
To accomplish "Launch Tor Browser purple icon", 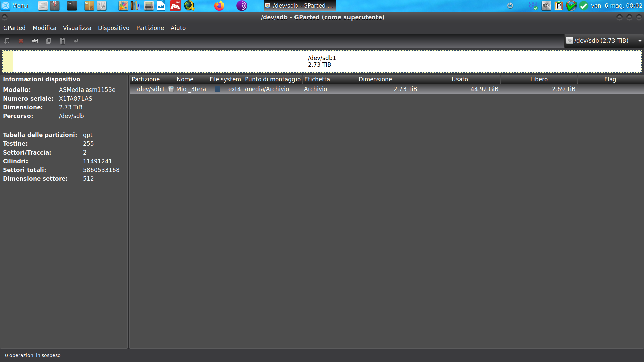I will tap(241, 6).
